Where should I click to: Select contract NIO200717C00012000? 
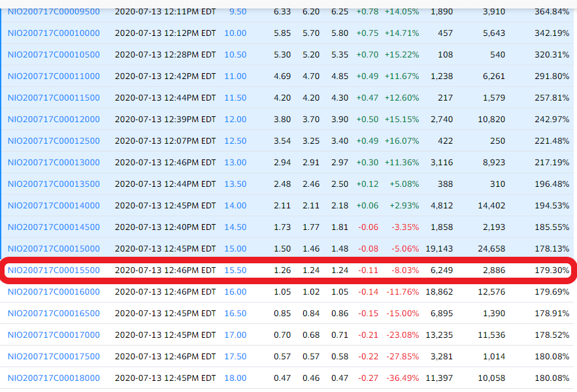pos(54,120)
